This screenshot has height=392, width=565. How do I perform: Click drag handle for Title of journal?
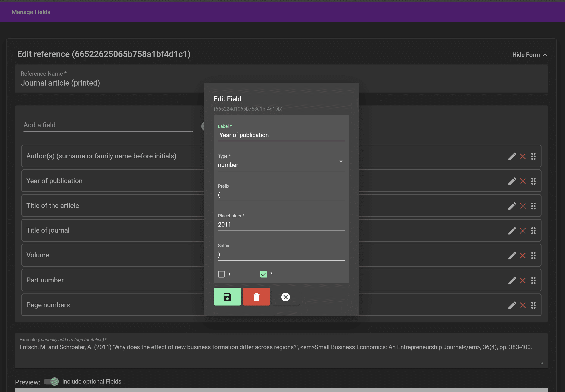coord(533,231)
